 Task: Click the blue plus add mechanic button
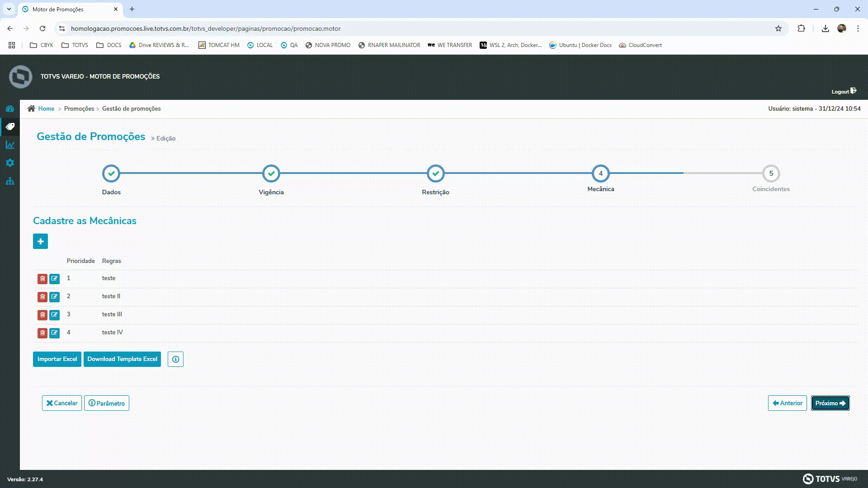coord(40,241)
